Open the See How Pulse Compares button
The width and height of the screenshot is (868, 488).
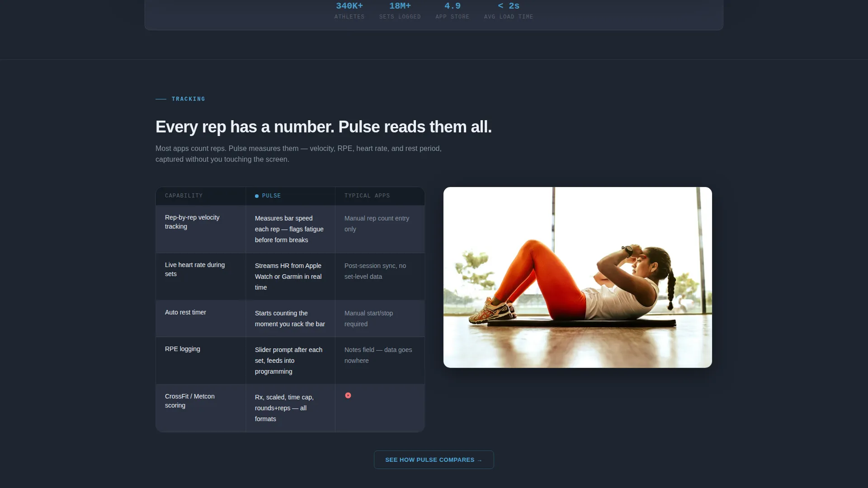pos(434,460)
